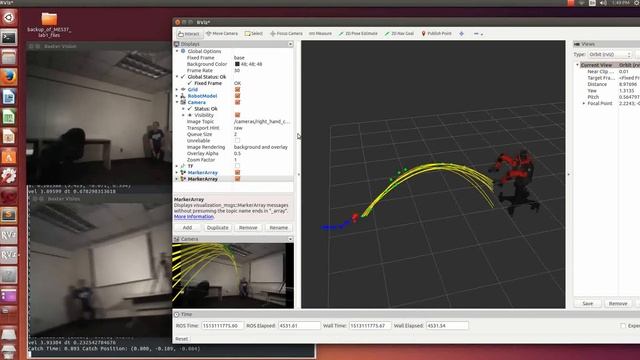Viewport: 640px width, 360px height.
Task: Launch Firefox from the launcher
Action: click(x=9, y=77)
